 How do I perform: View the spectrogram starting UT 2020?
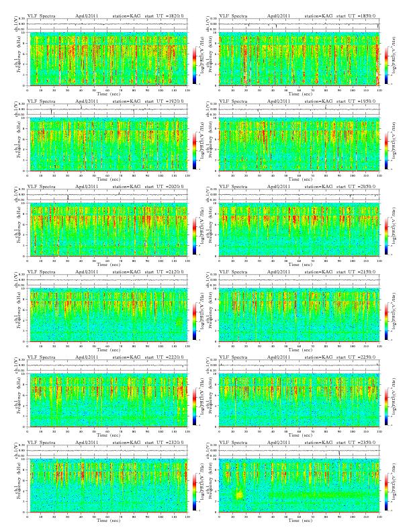point(107,230)
